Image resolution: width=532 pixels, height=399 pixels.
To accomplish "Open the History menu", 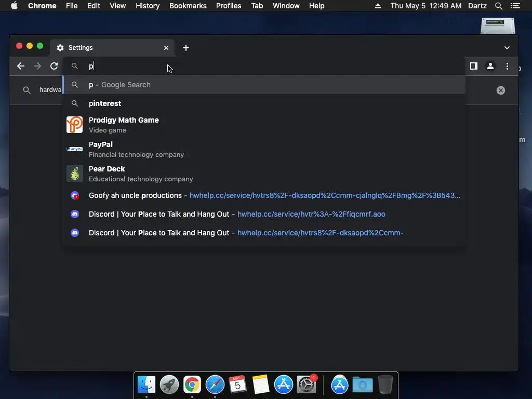I will [148, 6].
